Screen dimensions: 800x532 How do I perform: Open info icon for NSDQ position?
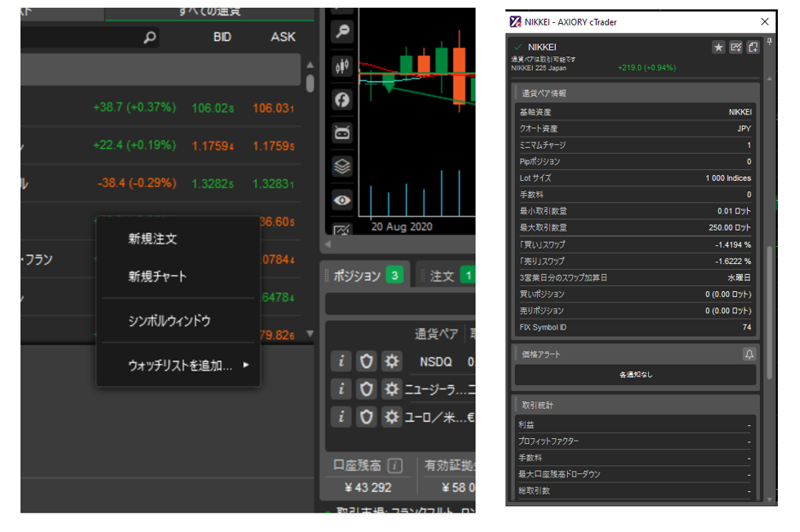342,361
